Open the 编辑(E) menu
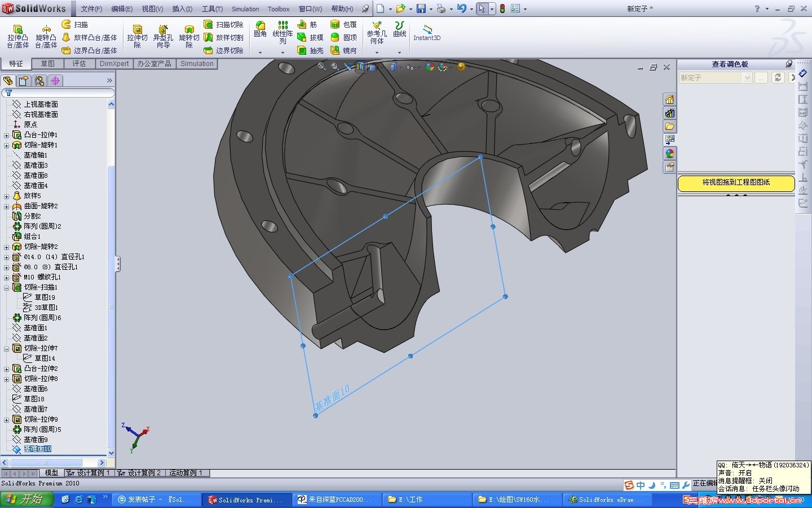812x508 pixels. coord(122,9)
